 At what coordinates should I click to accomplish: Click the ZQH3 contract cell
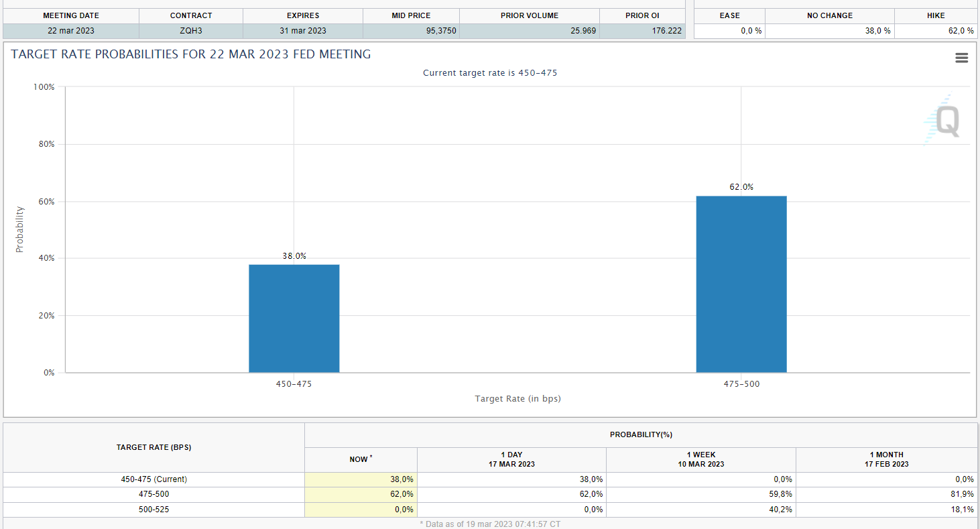[x=191, y=31]
